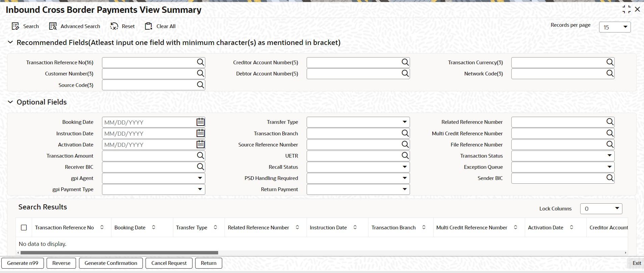
Task: Open the Transfer Type dropdown
Action: click(x=358, y=122)
